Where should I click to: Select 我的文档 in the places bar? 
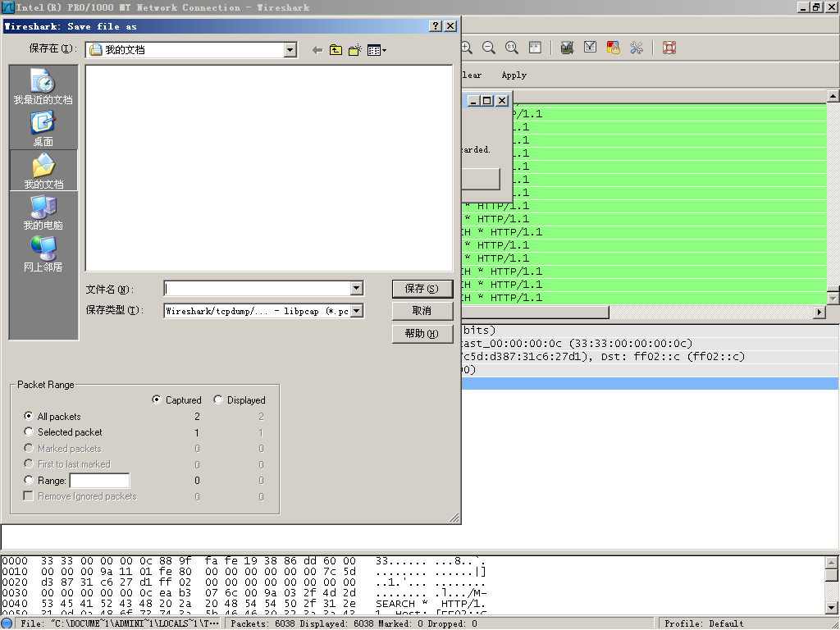click(x=43, y=171)
